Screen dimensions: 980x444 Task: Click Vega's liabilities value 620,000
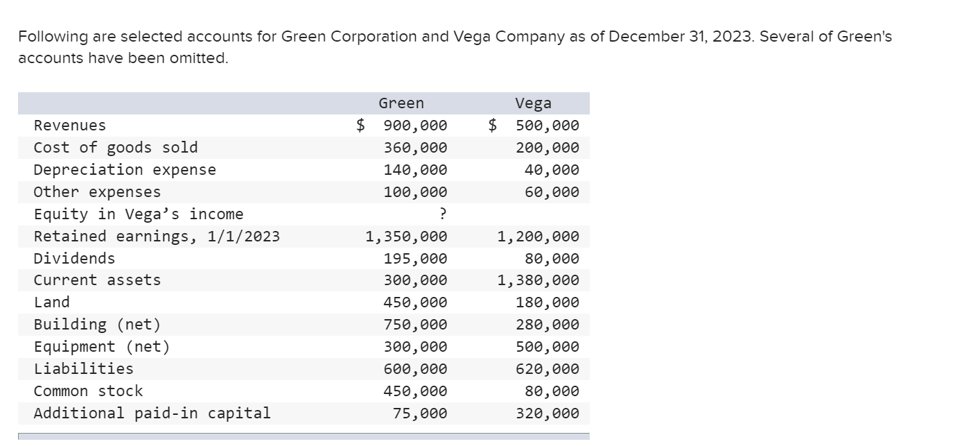548,369
